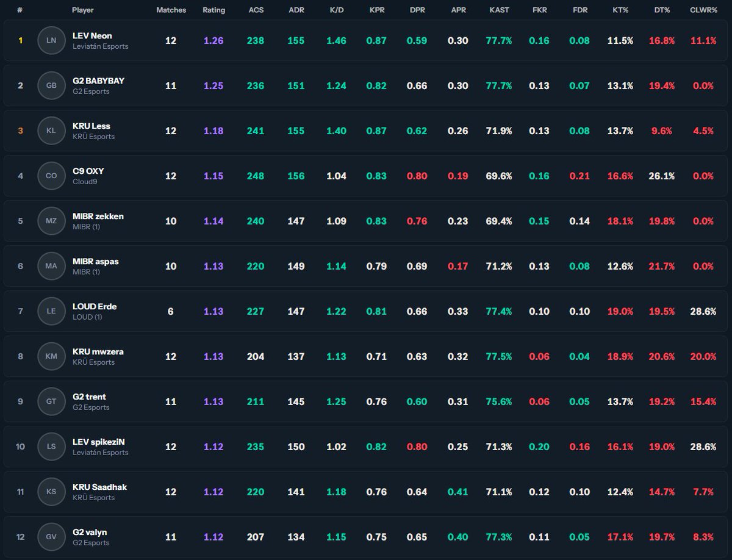
Task: Click the DPR column header
Action: [417, 10]
